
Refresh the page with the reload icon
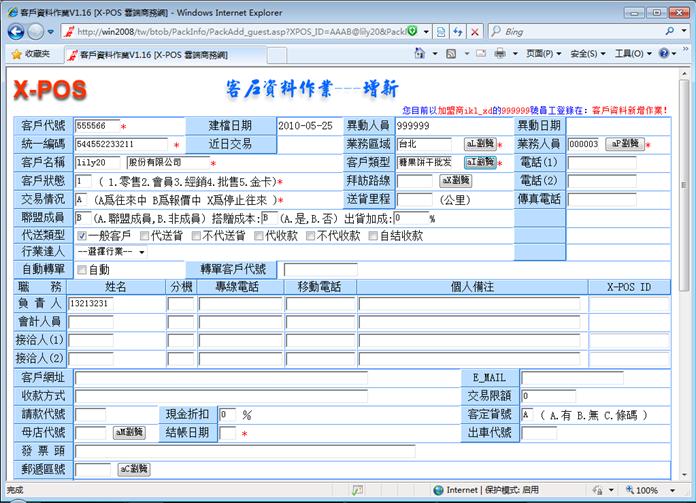[455, 32]
